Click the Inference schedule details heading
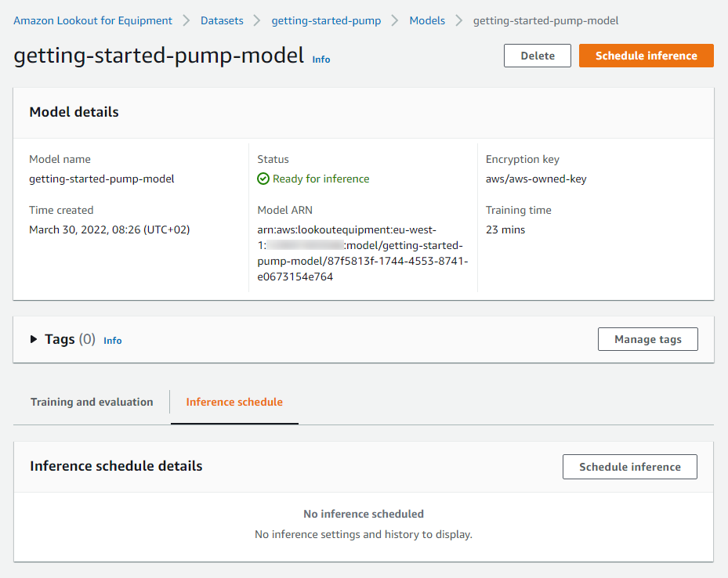This screenshot has height=578, width=728. [116, 466]
